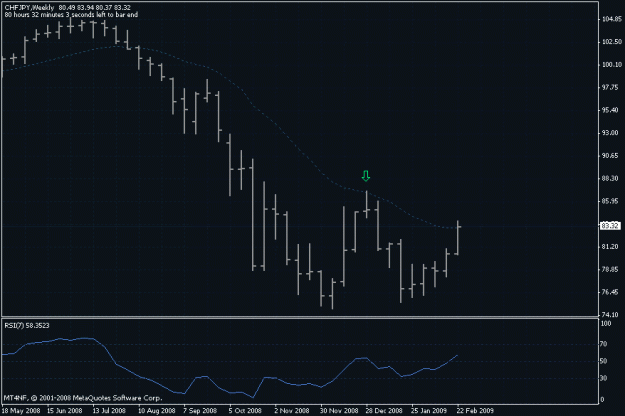625x416 pixels.
Task: Click the RSI level 50 label
Action: coord(604,361)
